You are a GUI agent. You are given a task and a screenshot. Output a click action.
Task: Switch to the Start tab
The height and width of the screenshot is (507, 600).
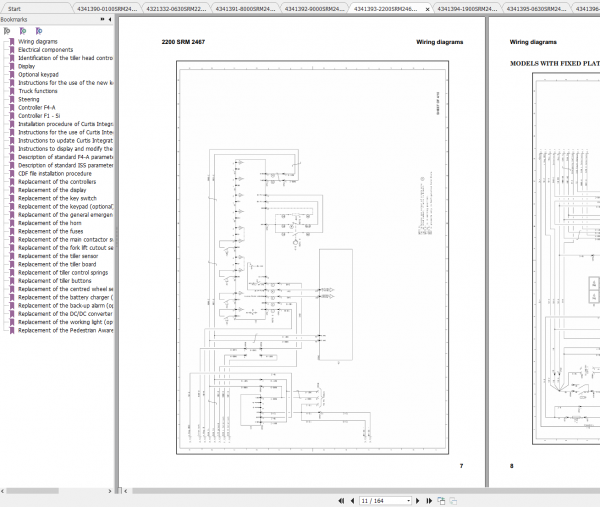pyautogui.click(x=15, y=8)
